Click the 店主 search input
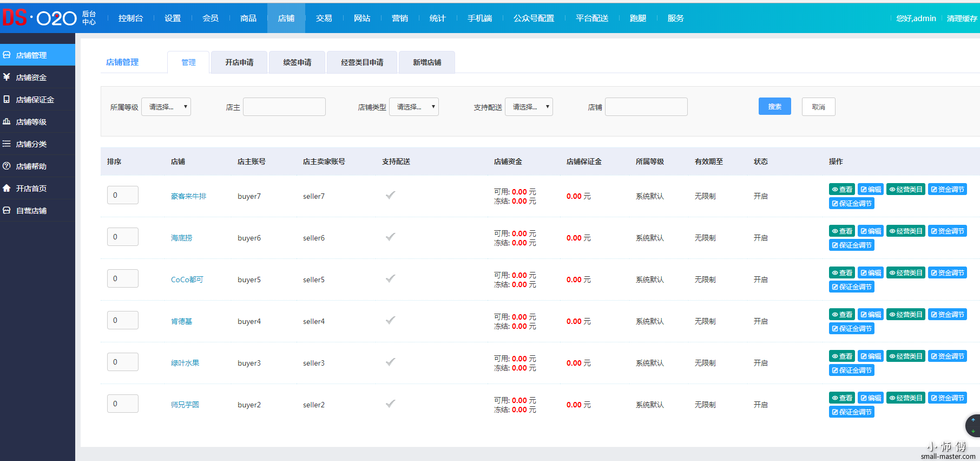 click(285, 107)
